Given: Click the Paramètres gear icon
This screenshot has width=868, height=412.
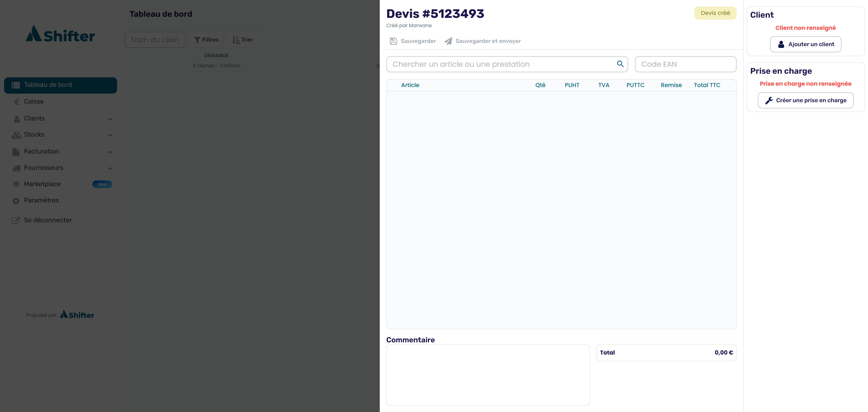Looking at the screenshot, I should (16, 201).
